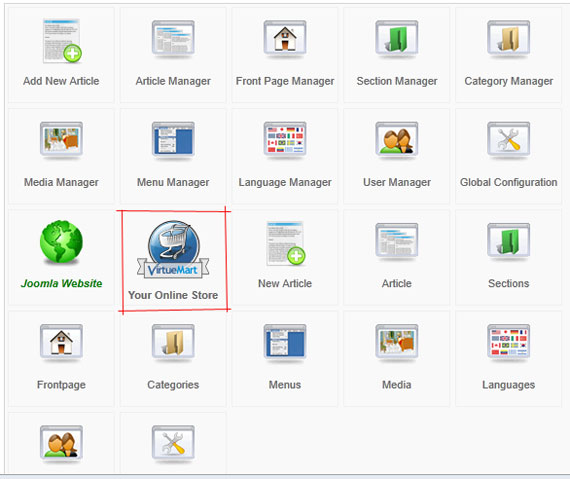570x479 pixels.
Task: Visit the Joomla Website globe link
Action: pos(61,241)
